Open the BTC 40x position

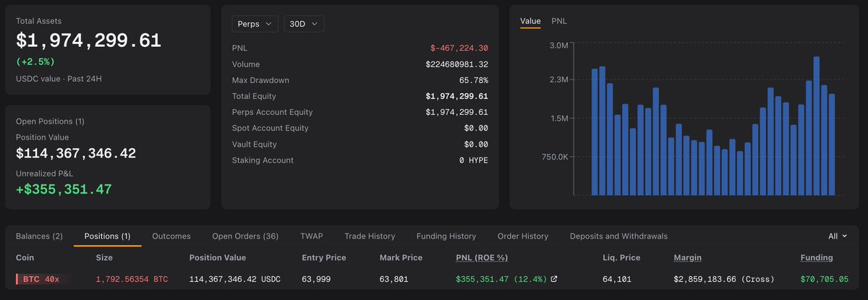coord(41,279)
